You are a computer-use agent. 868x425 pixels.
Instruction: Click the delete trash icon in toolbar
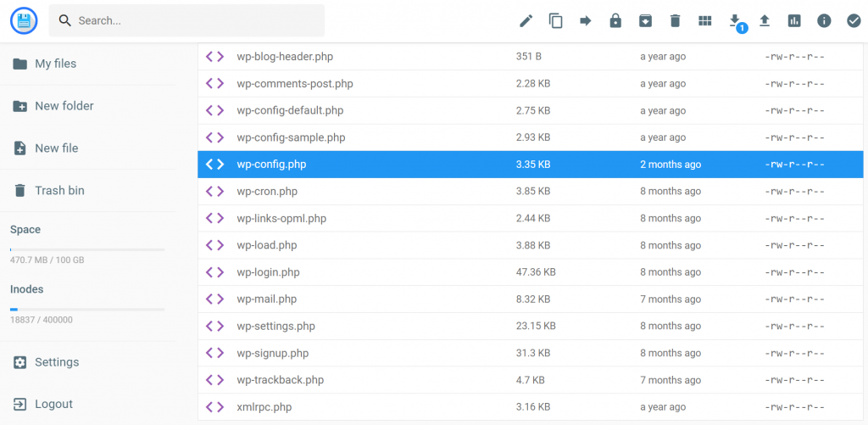pyautogui.click(x=675, y=21)
